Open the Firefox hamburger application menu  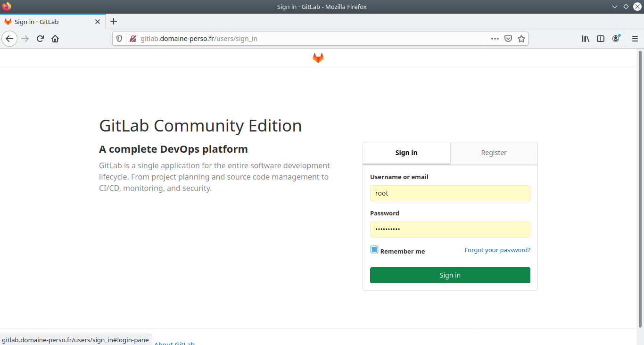tap(635, 39)
